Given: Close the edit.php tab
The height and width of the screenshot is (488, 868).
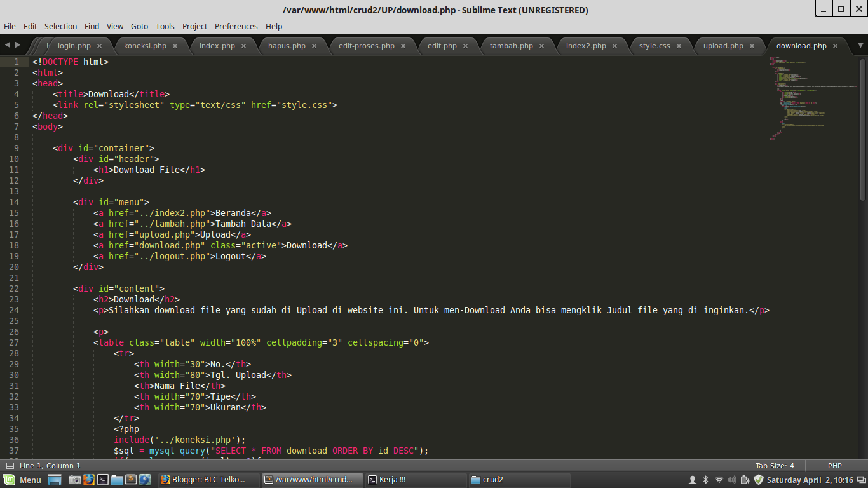Looking at the screenshot, I should tap(465, 46).
